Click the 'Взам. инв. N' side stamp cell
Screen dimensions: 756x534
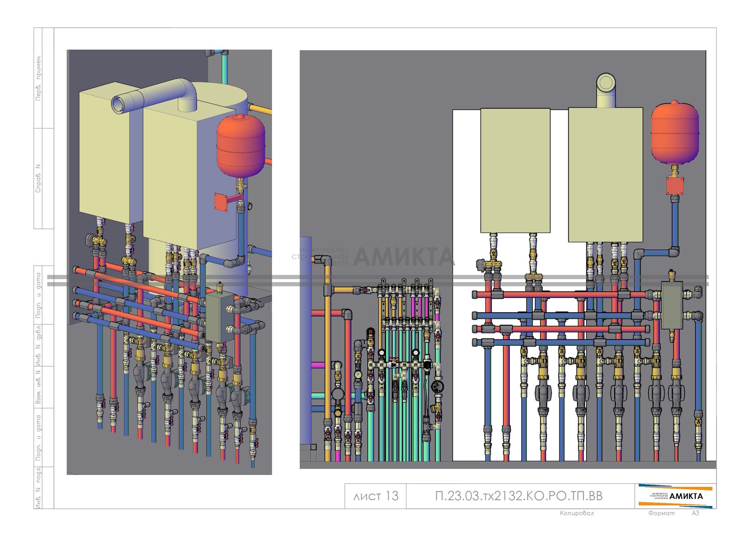pyautogui.click(x=38, y=387)
